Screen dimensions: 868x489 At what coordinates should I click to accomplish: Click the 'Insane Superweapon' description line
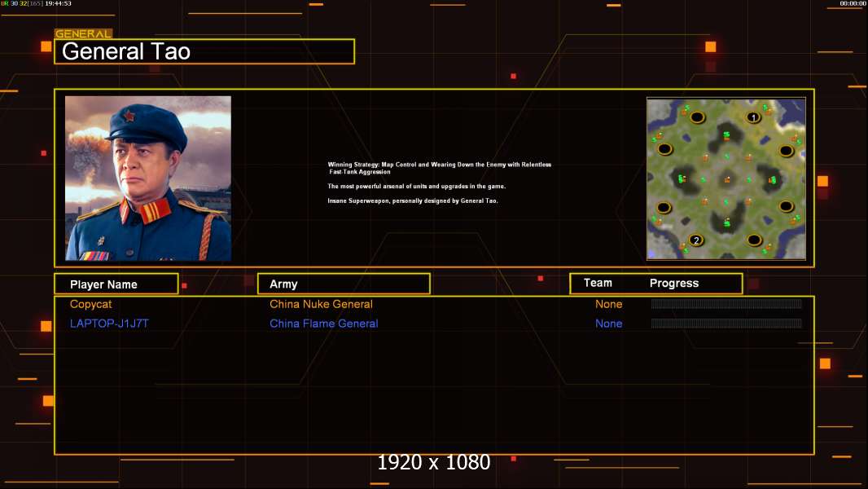412,200
